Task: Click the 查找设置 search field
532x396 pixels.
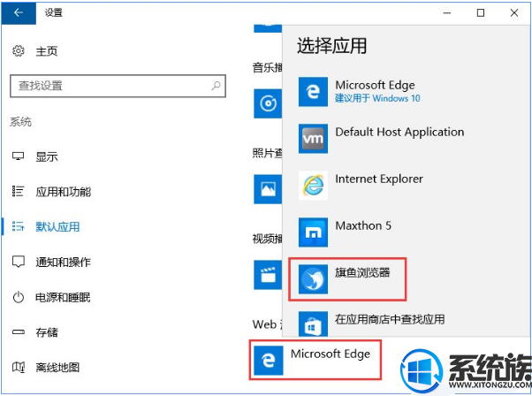Action: point(118,86)
